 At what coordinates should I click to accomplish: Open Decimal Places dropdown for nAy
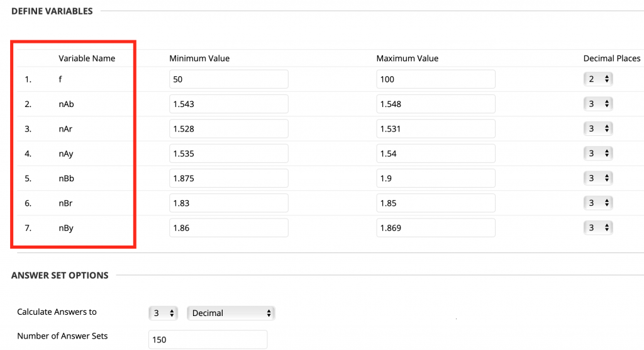(598, 154)
